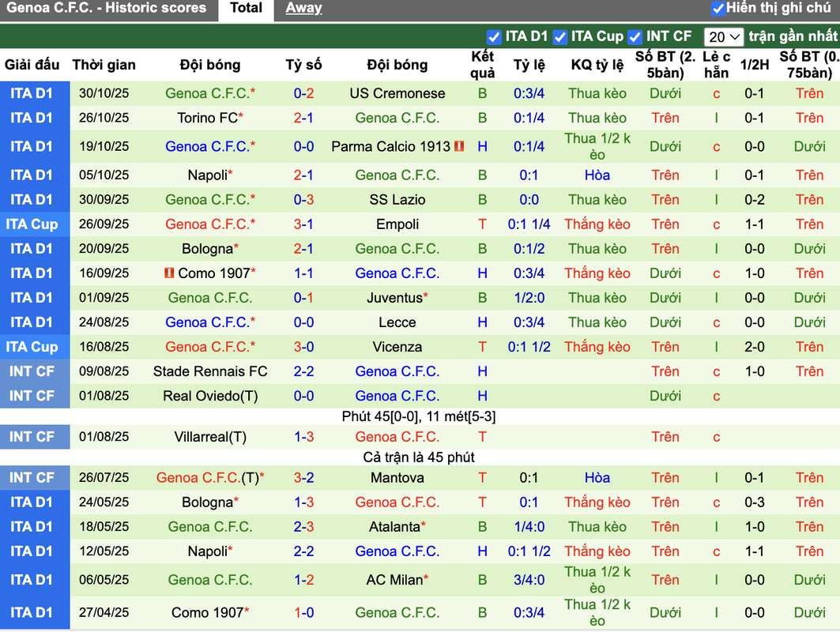Viewport: 840px width, 632px height.
Task: Click the note Cả trận là 45 phút
Action: pyautogui.click(x=418, y=457)
